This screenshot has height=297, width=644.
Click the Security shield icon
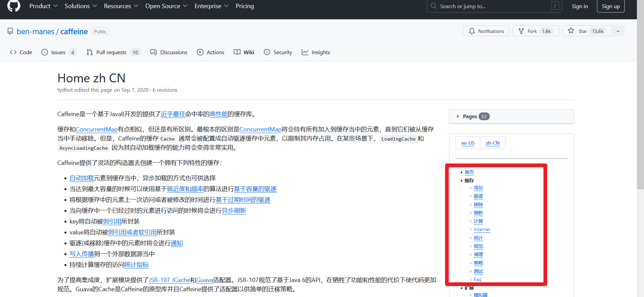click(x=267, y=52)
